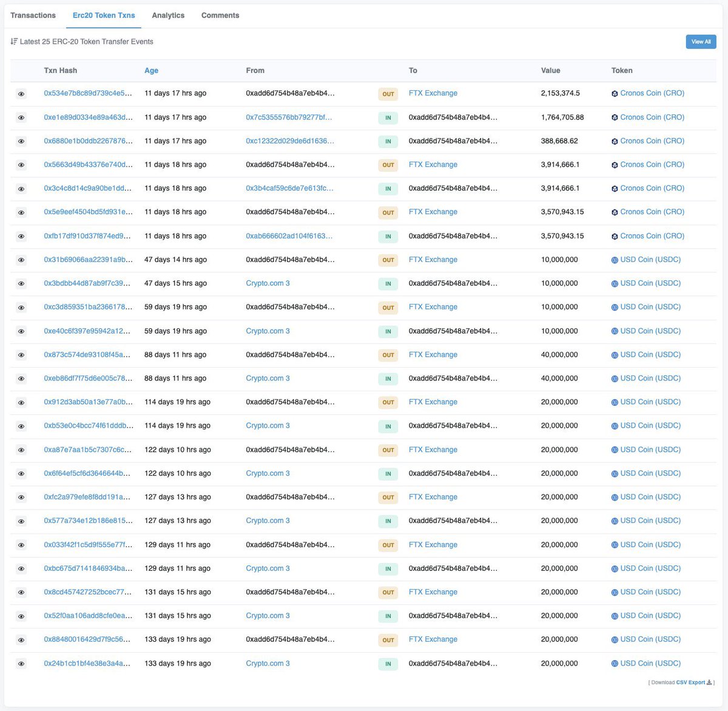Open Crypto.com 3 sender in 47 days 15 hrs row
The height and width of the screenshot is (711, 728).
pos(268,283)
